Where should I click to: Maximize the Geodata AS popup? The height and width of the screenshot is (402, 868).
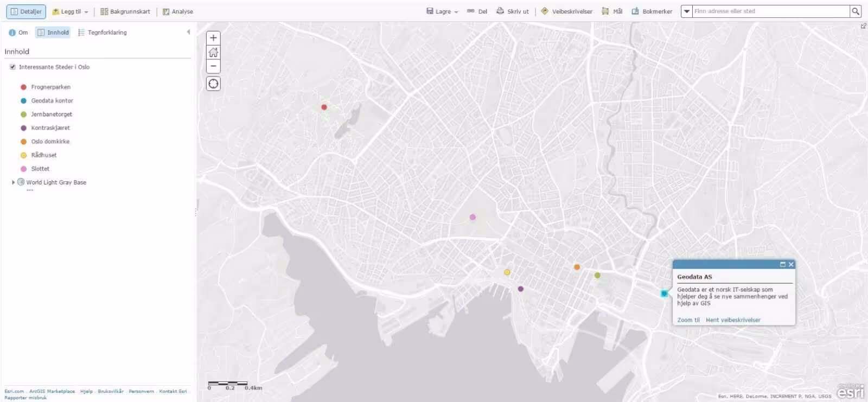tap(783, 265)
